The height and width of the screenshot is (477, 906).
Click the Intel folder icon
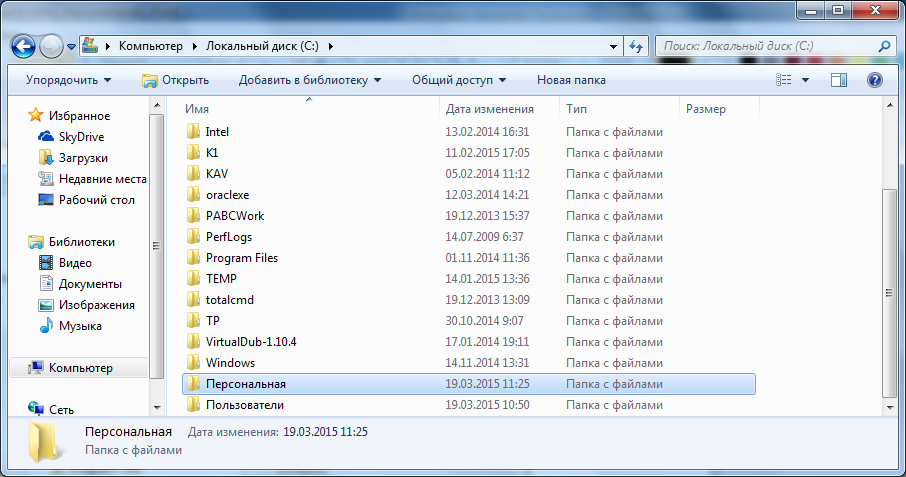[194, 132]
